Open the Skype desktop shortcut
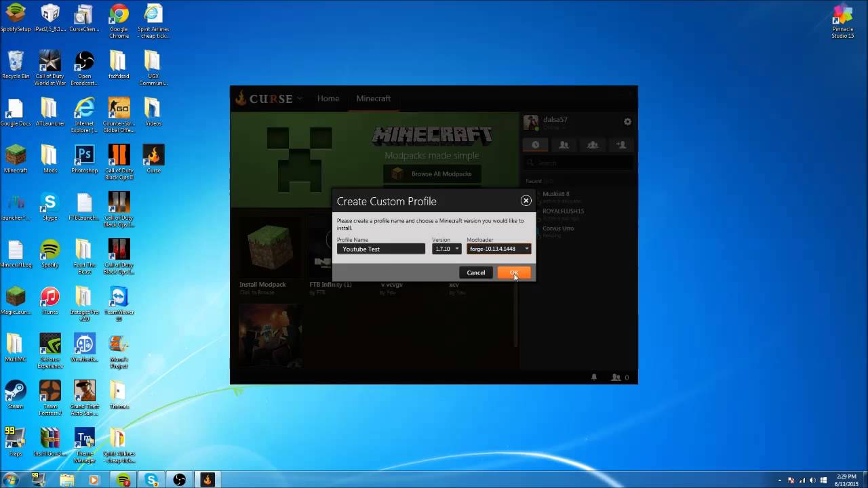This screenshot has width=868, height=488. [50, 207]
